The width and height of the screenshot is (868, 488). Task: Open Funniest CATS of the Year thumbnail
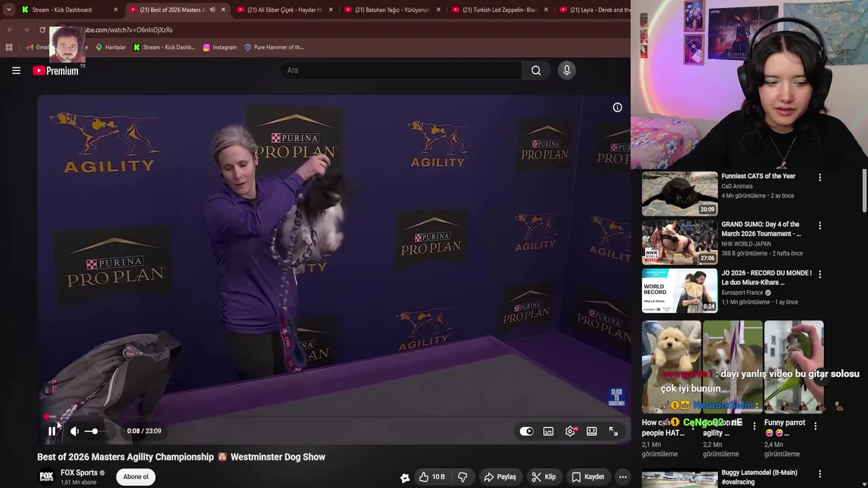[x=679, y=194]
